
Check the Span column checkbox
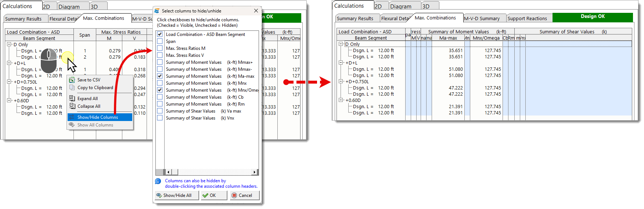pos(160,41)
